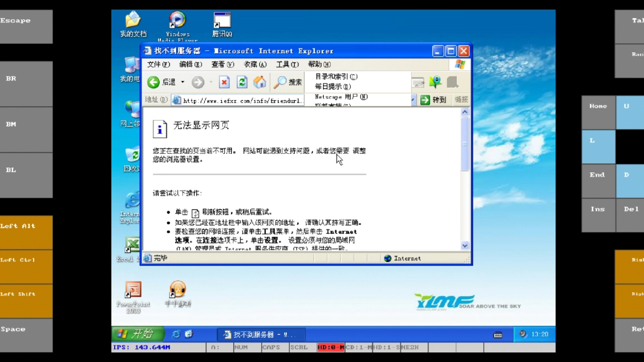644x362 pixels.
Task: Click the Mail envelope toolbar icon
Action: click(x=418, y=82)
